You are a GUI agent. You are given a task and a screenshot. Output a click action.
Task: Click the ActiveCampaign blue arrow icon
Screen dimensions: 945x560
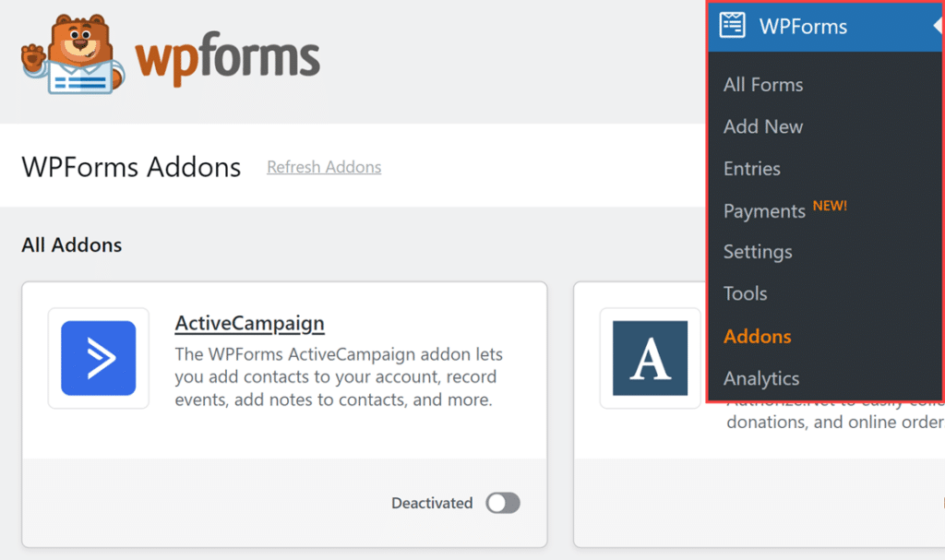tap(98, 358)
